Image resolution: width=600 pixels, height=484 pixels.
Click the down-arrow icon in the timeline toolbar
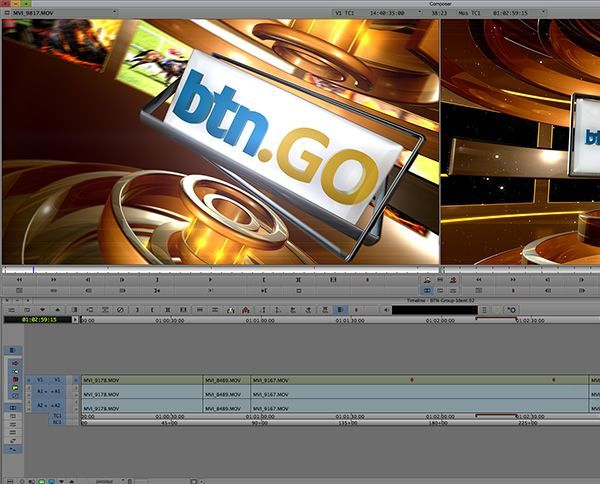[x=42, y=310]
